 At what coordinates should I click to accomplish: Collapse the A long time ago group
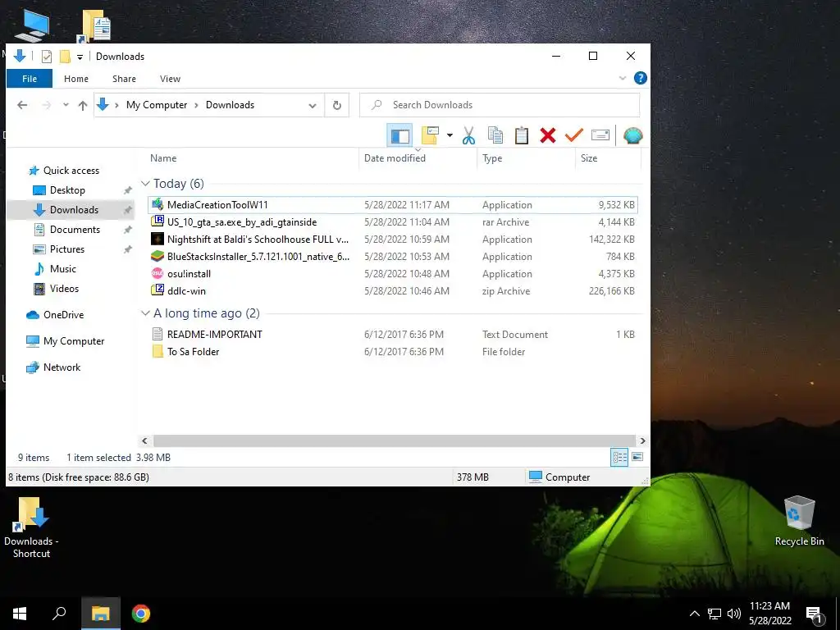(x=145, y=313)
